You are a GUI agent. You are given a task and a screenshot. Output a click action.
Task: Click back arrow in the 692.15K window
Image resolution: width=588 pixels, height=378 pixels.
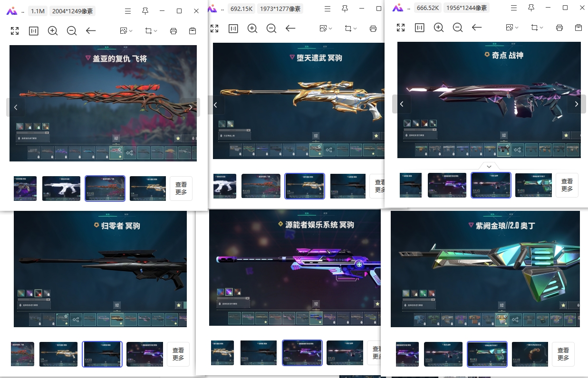tap(290, 28)
